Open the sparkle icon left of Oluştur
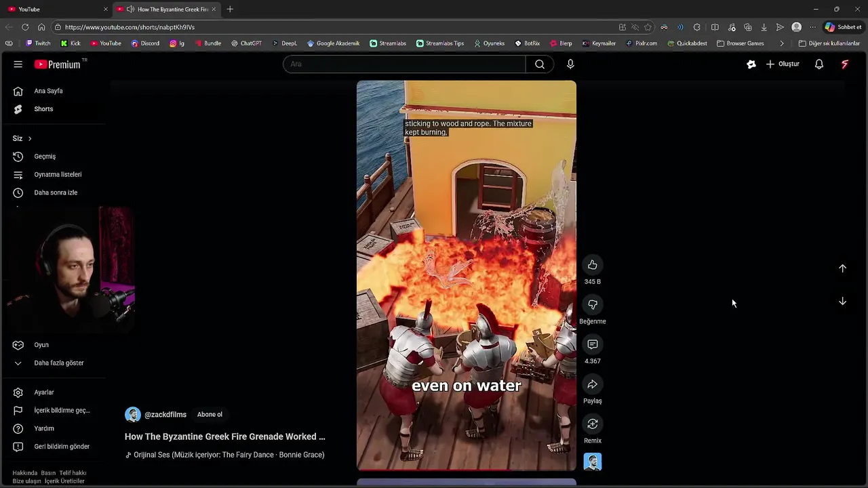Image resolution: width=868 pixels, height=488 pixels. click(x=751, y=64)
